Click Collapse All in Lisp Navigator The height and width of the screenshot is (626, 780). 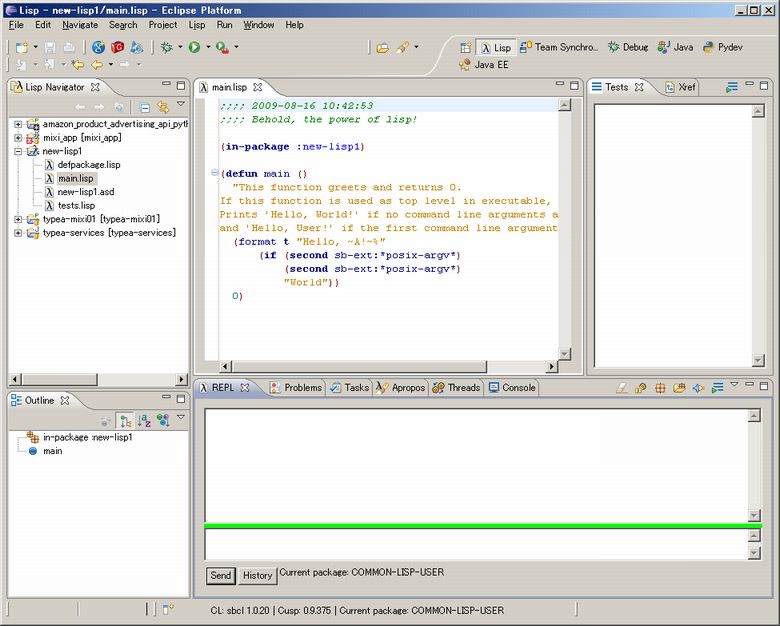145,106
